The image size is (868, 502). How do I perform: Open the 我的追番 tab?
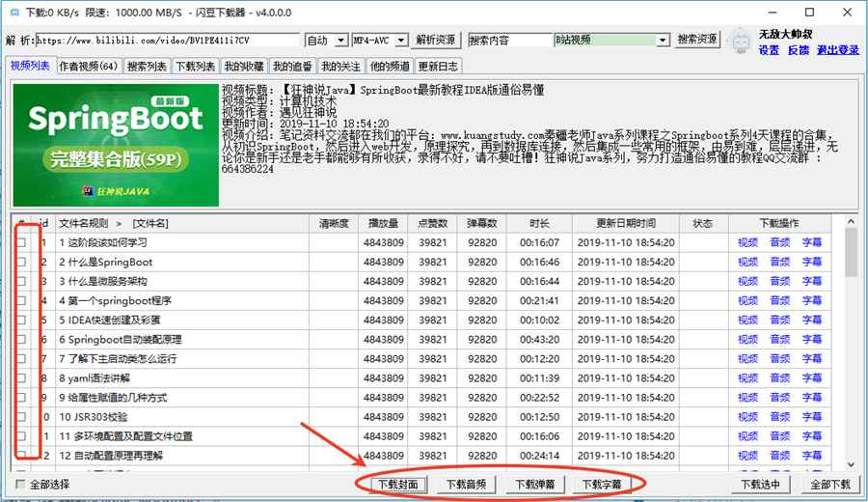[x=292, y=67]
